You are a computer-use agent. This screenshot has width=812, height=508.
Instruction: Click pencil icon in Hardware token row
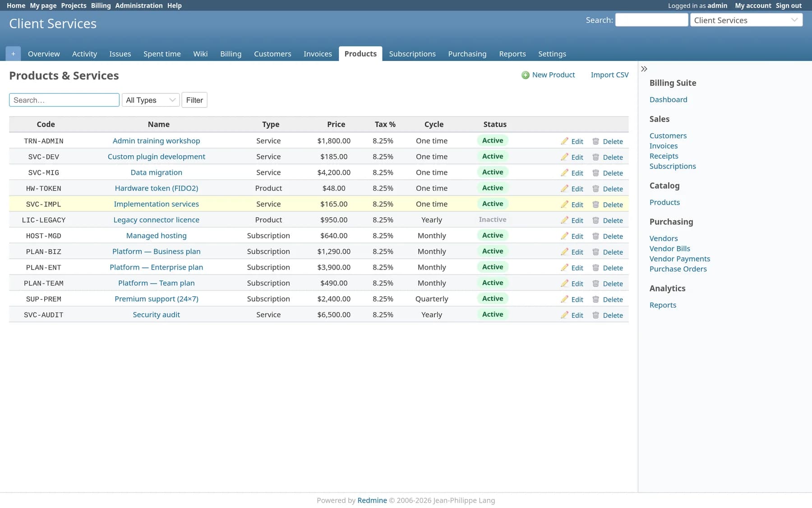click(x=564, y=188)
